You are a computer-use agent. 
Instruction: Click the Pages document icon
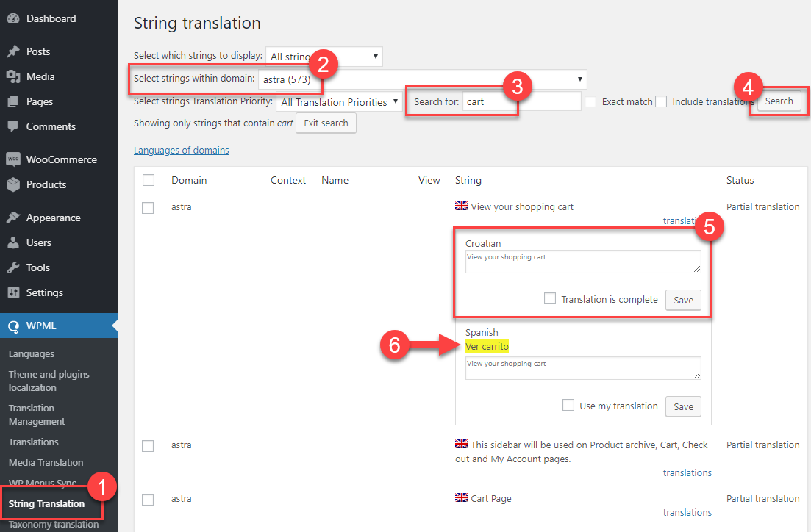13,101
